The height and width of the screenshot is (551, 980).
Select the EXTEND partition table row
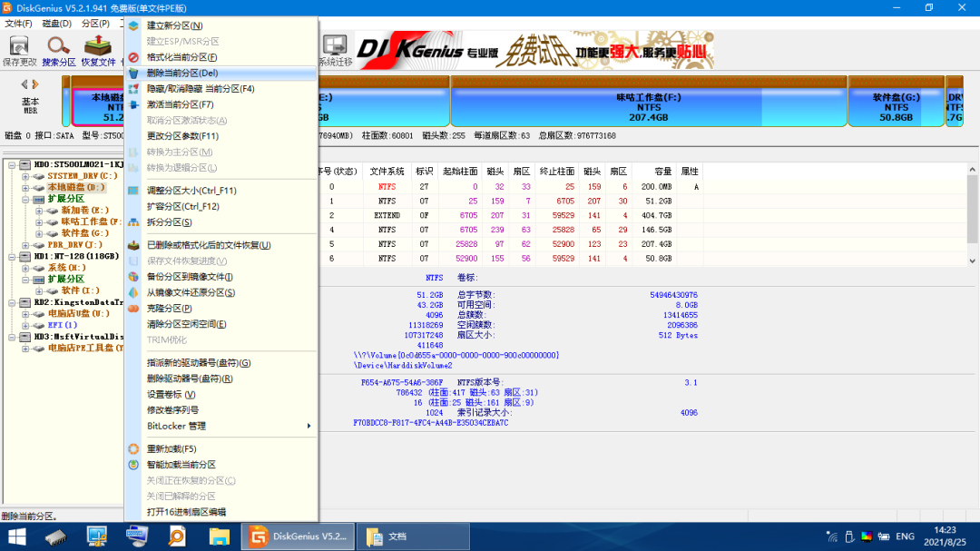(x=509, y=215)
